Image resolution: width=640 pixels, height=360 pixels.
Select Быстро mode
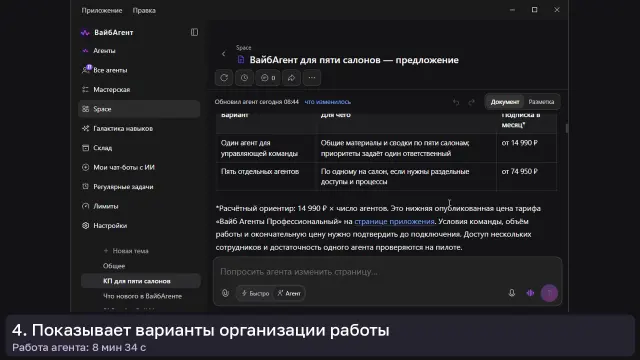(x=256, y=293)
